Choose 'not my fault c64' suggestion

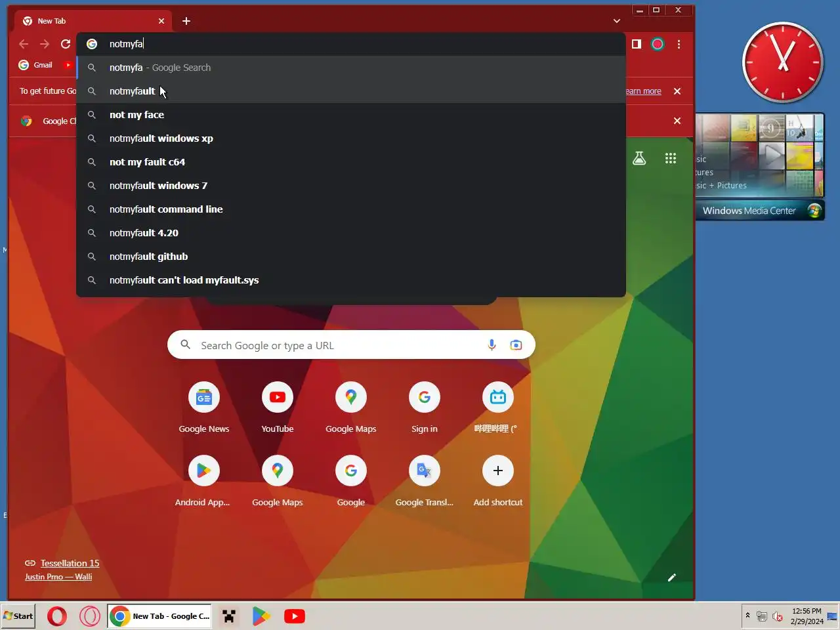pos(351,162)
